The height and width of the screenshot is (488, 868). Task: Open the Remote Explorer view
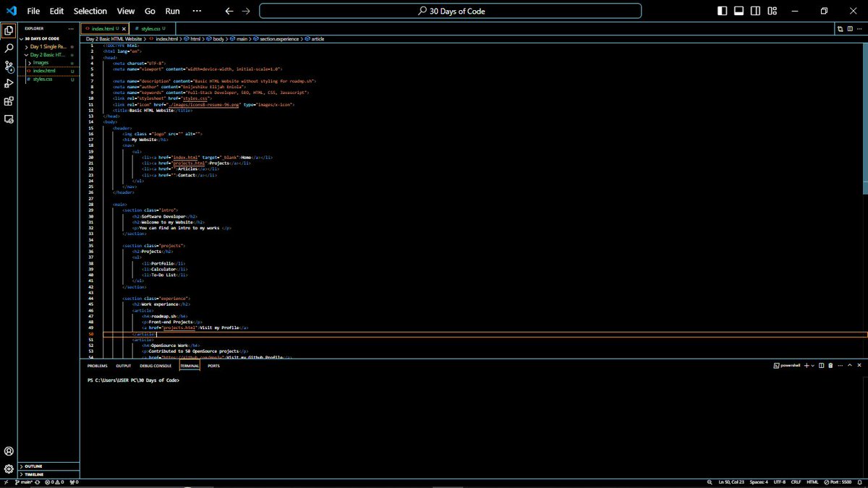click(9, 119)
